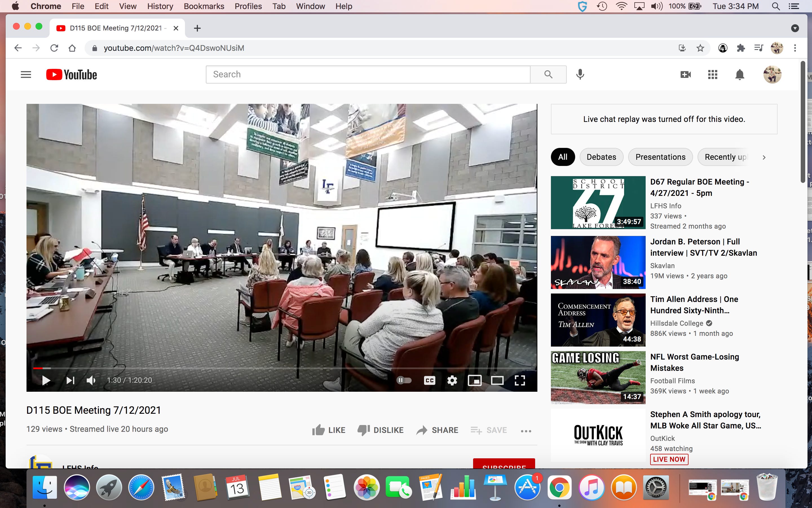Open the File menu

pyautogui.click(x=78, y=6)
